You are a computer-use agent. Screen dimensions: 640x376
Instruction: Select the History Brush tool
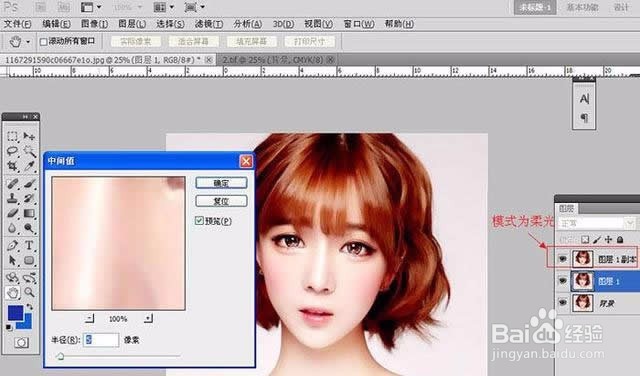point(29,198)
